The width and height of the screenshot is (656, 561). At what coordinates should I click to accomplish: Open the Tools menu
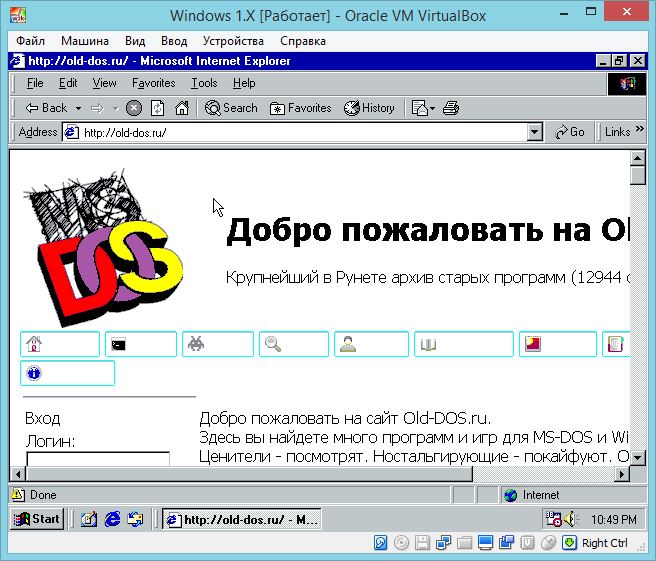click(204, 83)
